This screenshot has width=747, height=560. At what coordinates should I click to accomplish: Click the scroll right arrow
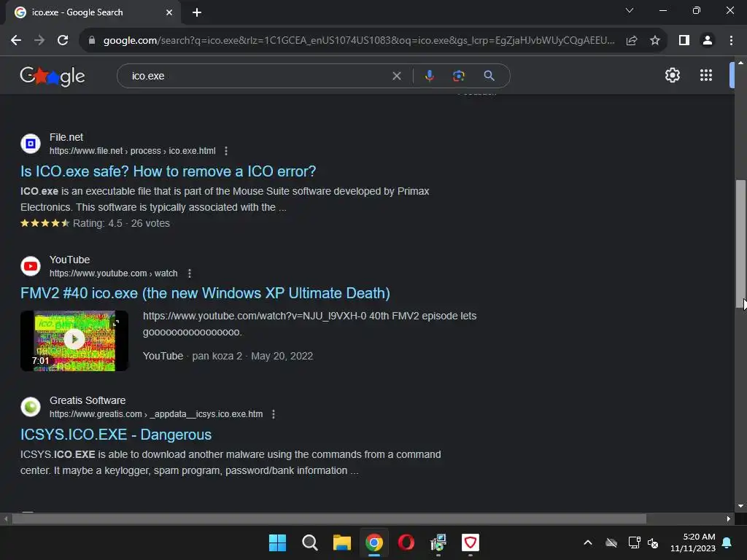pyautogui.click(x=729, y=518)
